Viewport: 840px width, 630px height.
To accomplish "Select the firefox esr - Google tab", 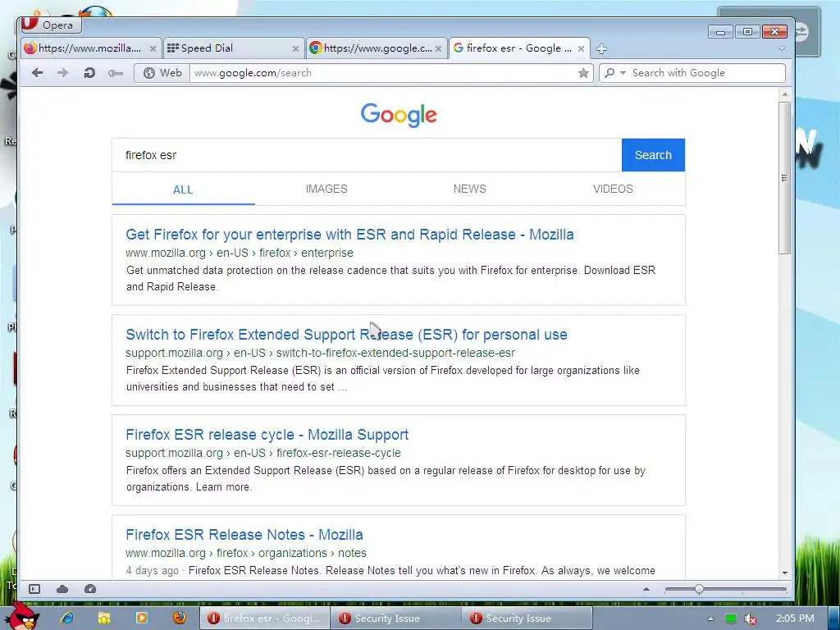I will coord(518,48).
